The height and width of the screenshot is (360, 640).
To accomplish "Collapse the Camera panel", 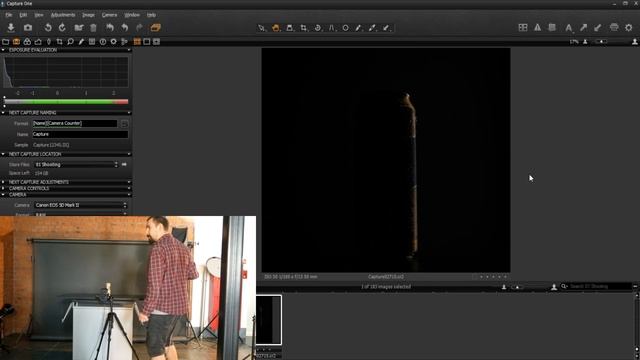I will click(3, 195).
